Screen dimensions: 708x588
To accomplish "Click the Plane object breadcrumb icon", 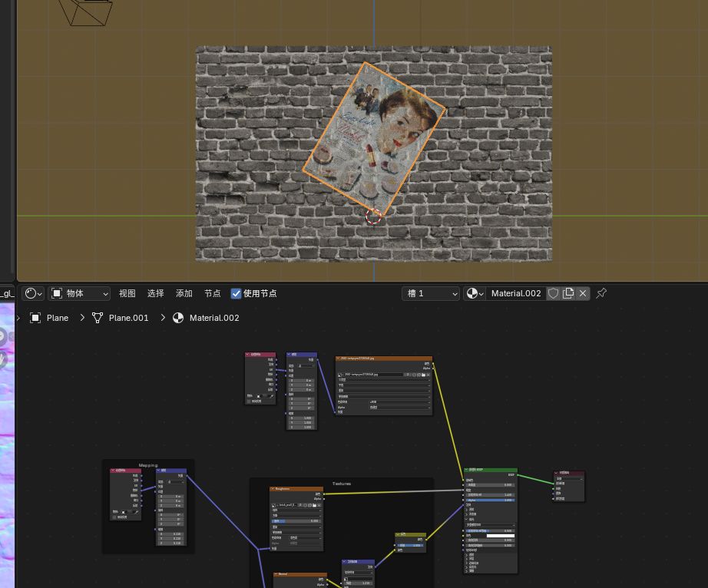I will tap(35, 318).
